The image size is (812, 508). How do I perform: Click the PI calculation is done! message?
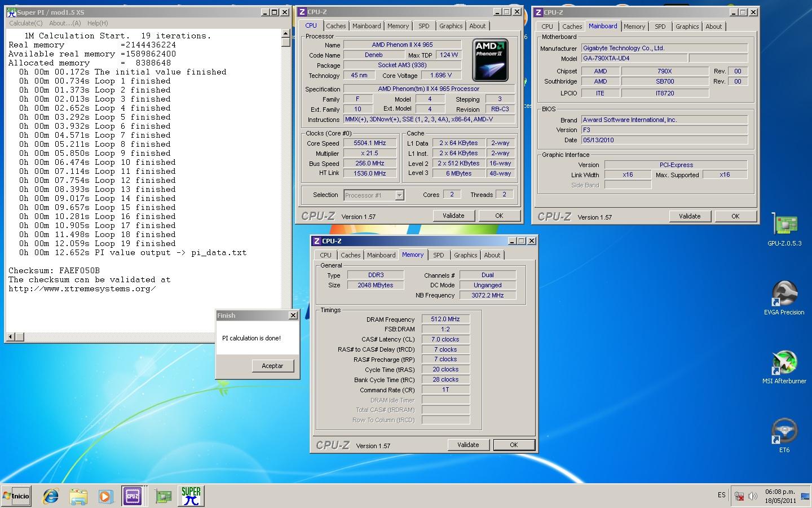click(251, 338)
